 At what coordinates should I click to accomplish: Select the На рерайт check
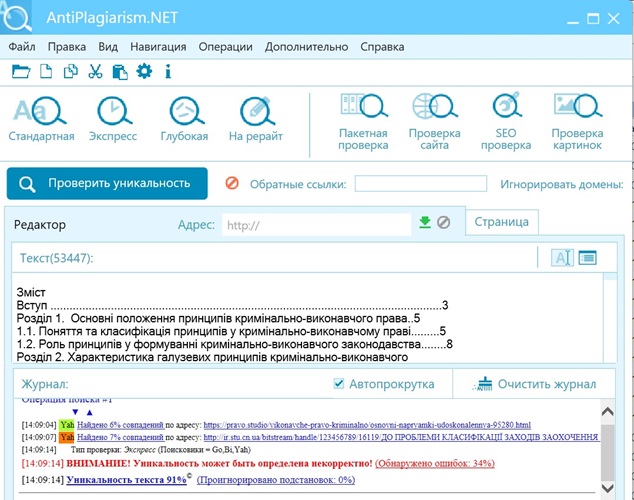click(256, 119)
